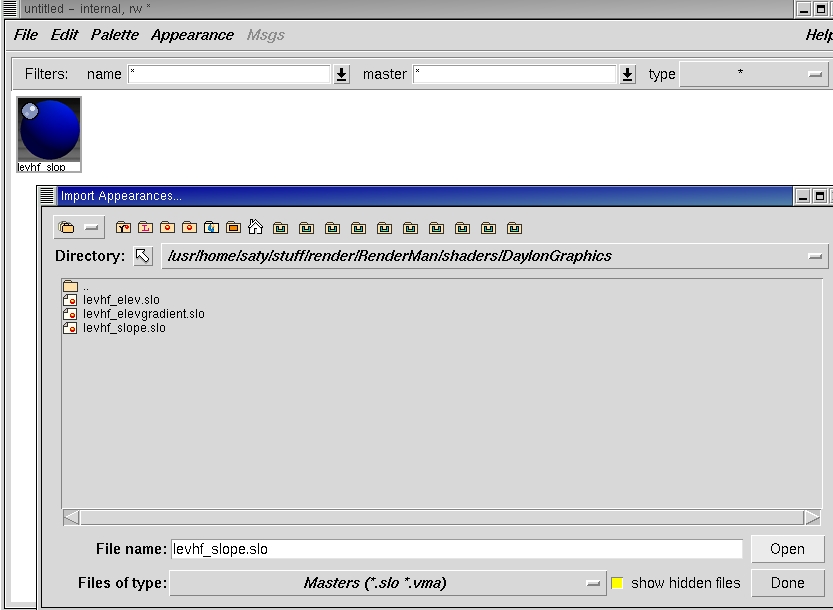Open the Palette menu
The height and width of the screenshot is (610, 833).
[x=115, y=35]
